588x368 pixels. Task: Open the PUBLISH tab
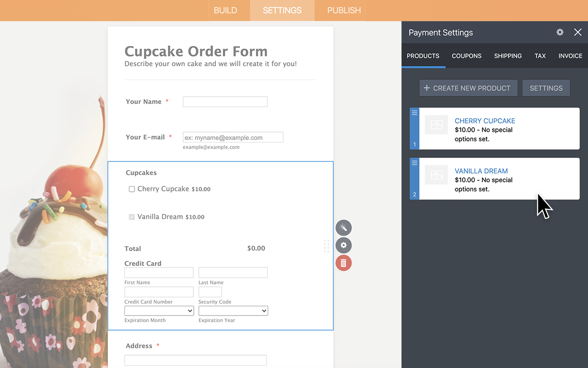coord(344,10)
